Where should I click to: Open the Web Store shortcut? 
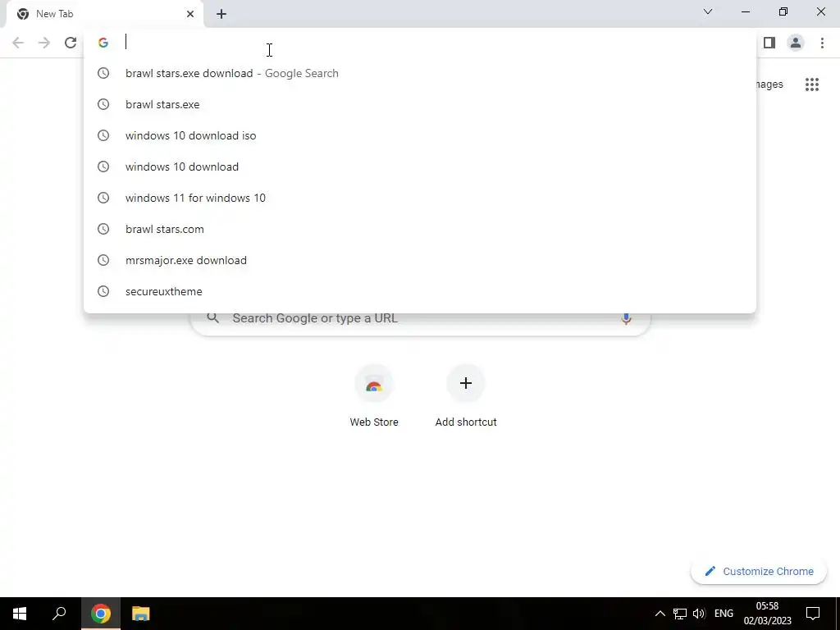coord(374,396)
